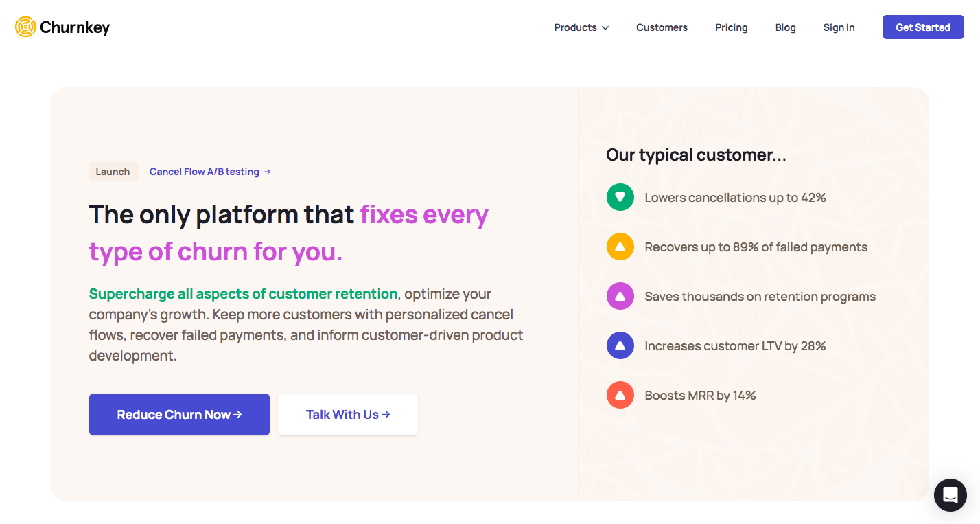Click Sign In
The height and width of the screenshot is (524, 980).
tap(839, 27)
